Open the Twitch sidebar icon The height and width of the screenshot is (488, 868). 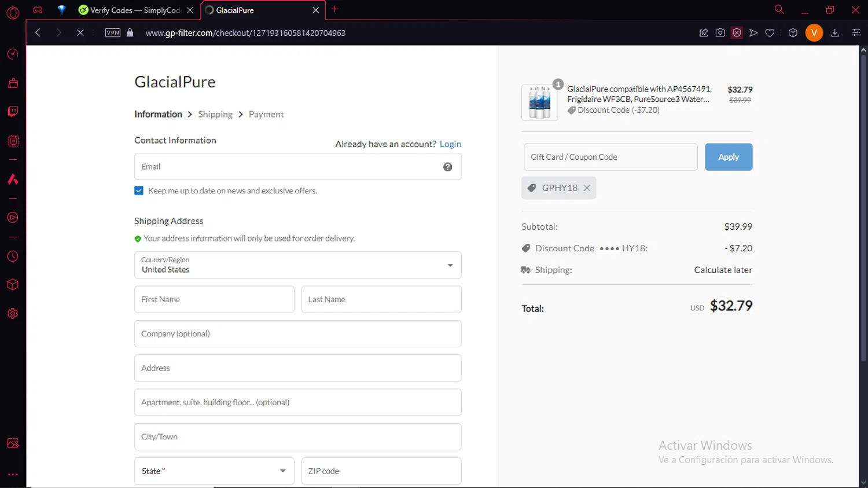pyautogui.click(x=13, y=111)
